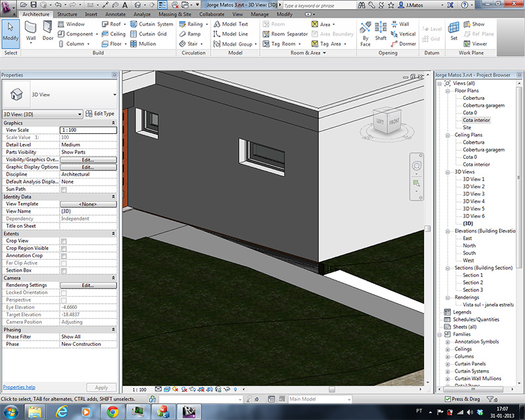Switch to the Annotate ribbon tab
The height and width of the screenshot is (420, 525).
tap(115, 13)
